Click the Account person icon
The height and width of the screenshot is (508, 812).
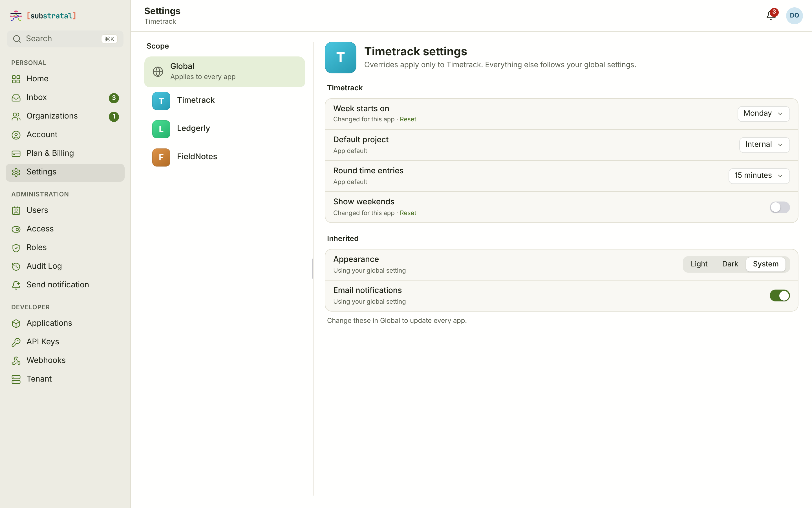pos(16,135)
